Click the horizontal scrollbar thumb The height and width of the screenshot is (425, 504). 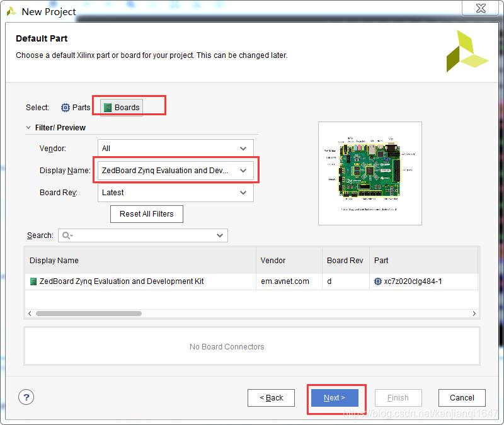click(89, 314)
